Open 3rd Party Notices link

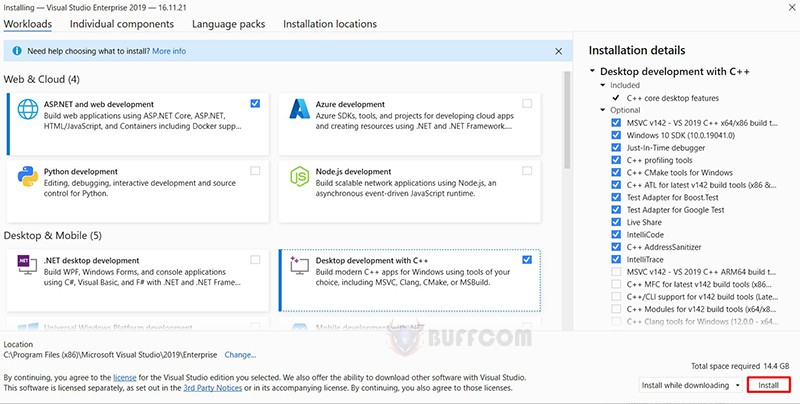pos(213,388)
